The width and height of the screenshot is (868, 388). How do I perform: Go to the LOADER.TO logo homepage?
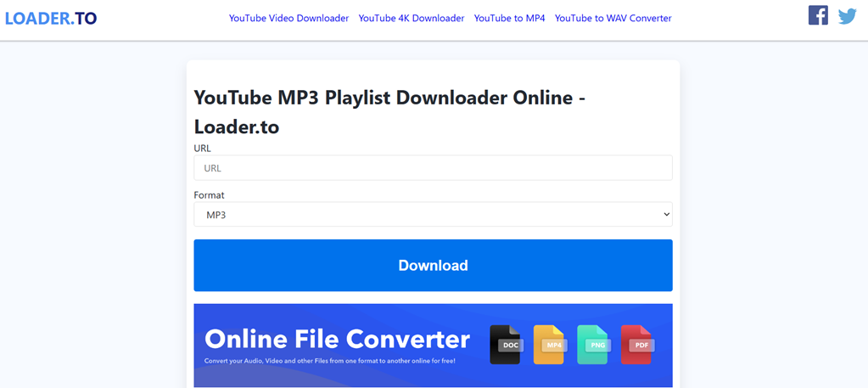click(x=51, y=19)
